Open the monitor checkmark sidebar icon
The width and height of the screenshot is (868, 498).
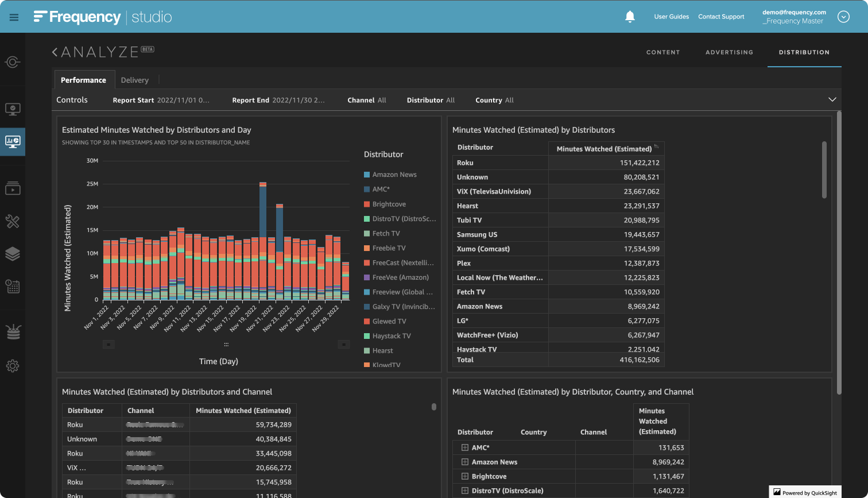point(13,109)
